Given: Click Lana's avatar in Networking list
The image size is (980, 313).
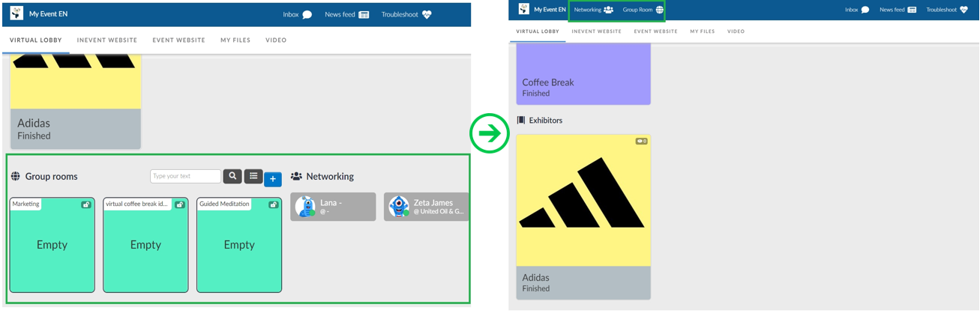Looking at the screenshot, I should click(x=305, y=207).
